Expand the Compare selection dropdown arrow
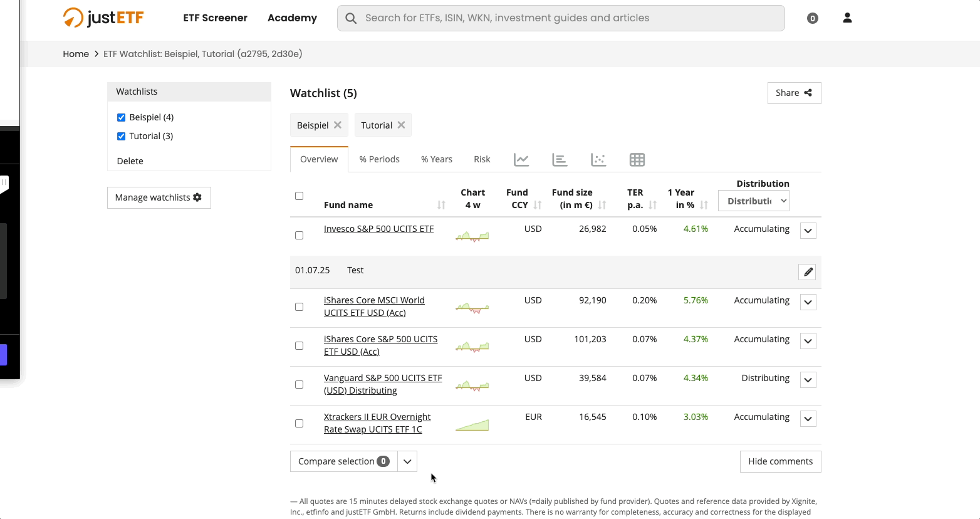The height and width of the screenshot is (519, 980). (x=407, y=461)
